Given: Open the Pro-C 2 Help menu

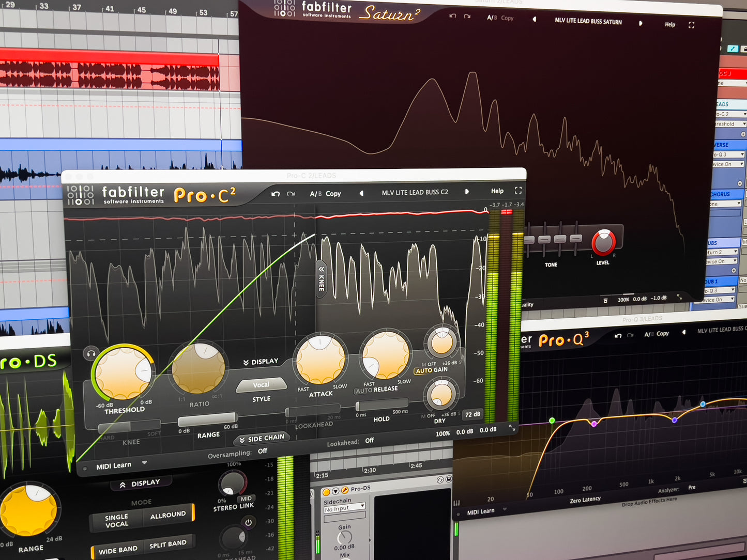Looking at the screenshot, I should 497,191.
